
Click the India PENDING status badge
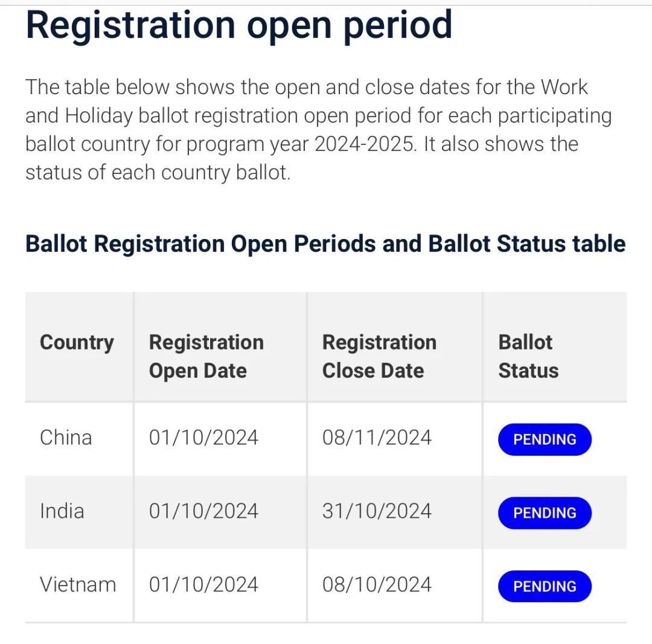pos(545,513)
